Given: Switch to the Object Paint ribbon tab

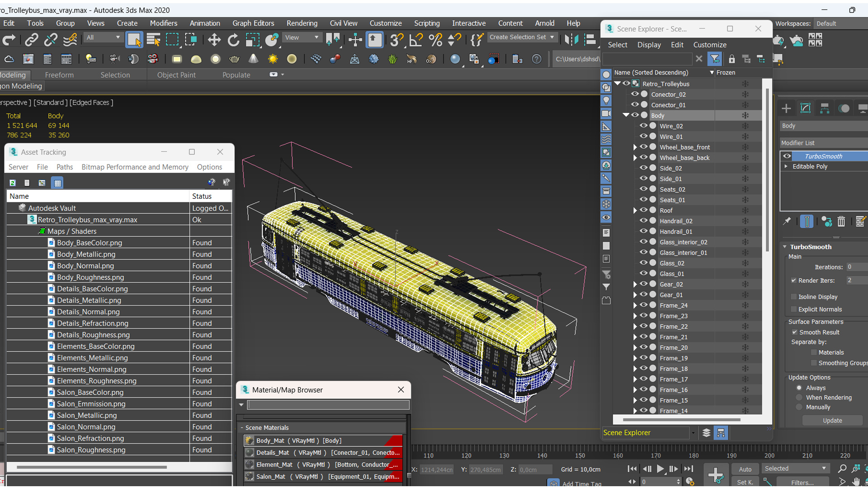Looking at the screenshot, I should (x=176, y=75).
